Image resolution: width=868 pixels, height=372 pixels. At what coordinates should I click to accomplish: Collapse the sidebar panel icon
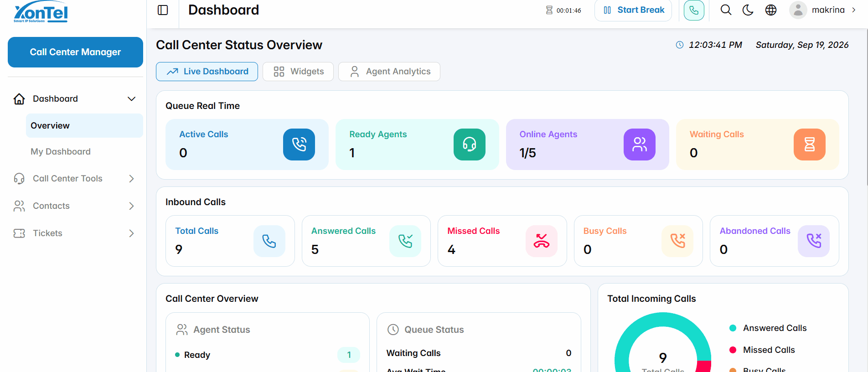click(x=163, y=10)
